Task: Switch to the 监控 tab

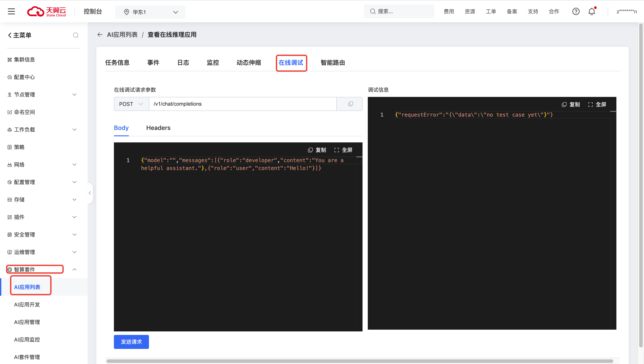Action: click(213, 63)
